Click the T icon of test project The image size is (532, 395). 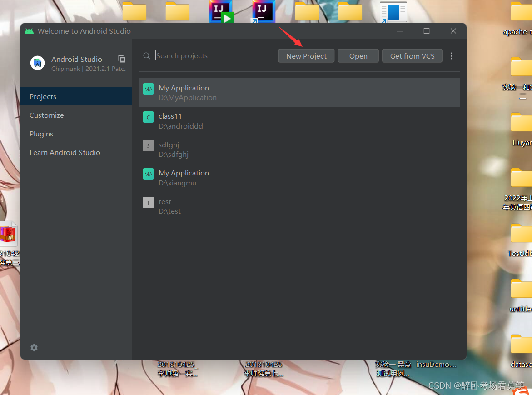pyautogui.click(x=148, y=203)
